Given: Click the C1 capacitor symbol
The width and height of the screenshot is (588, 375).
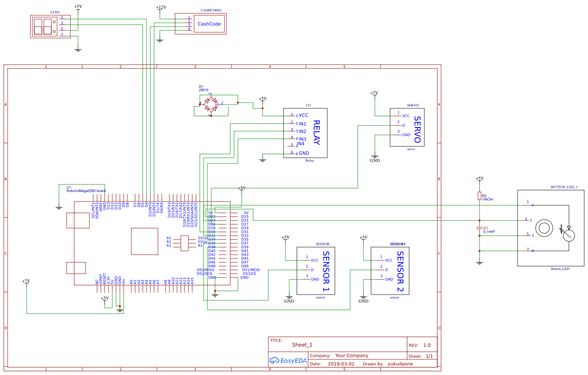Looking at the screenshot, I should (x=480, y=228).
